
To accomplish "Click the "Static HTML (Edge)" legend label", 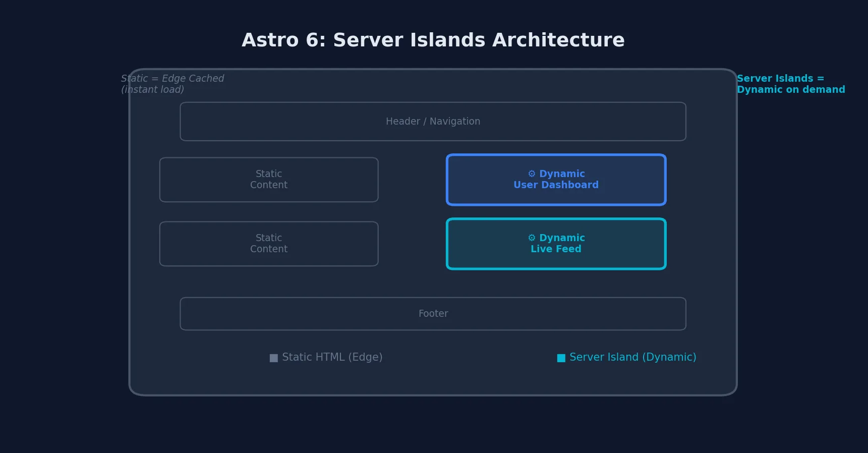I will click(x=332, y=358).
